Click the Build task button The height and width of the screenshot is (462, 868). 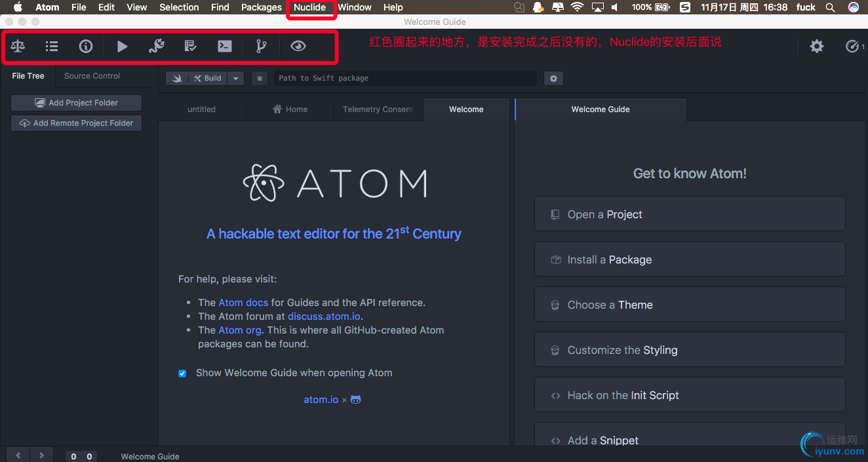[x=207, y=78]
